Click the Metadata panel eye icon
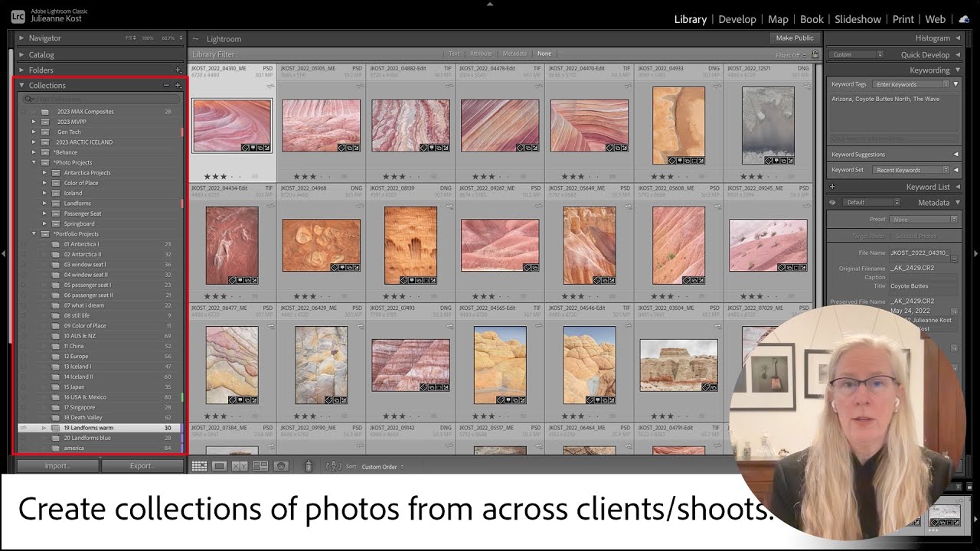This screenshot has width=980, height=551. [x=832, y=203]
